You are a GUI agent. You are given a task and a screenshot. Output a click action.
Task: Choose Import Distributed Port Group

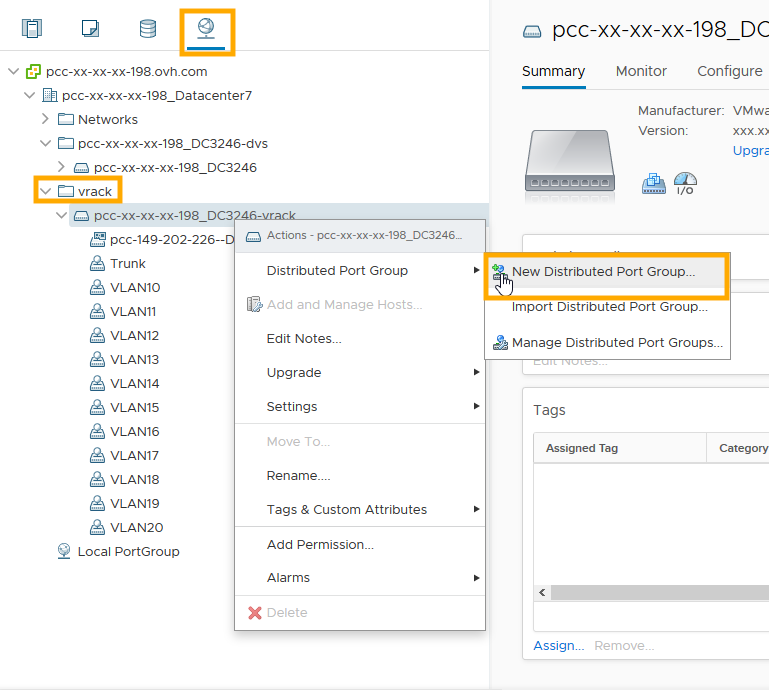point(607,307)
